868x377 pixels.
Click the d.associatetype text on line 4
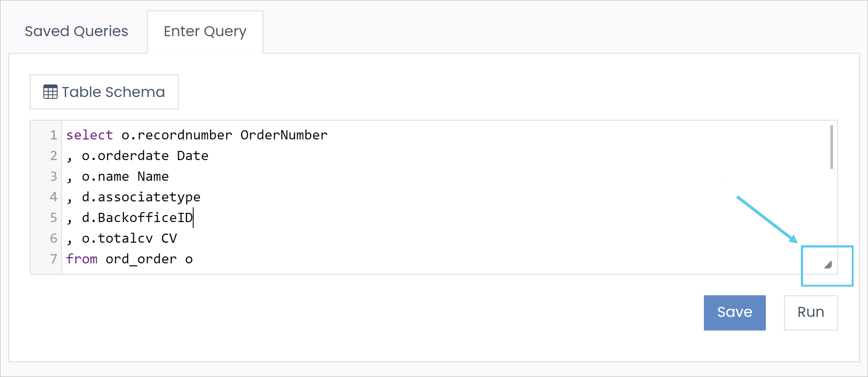tap(141, 197)
